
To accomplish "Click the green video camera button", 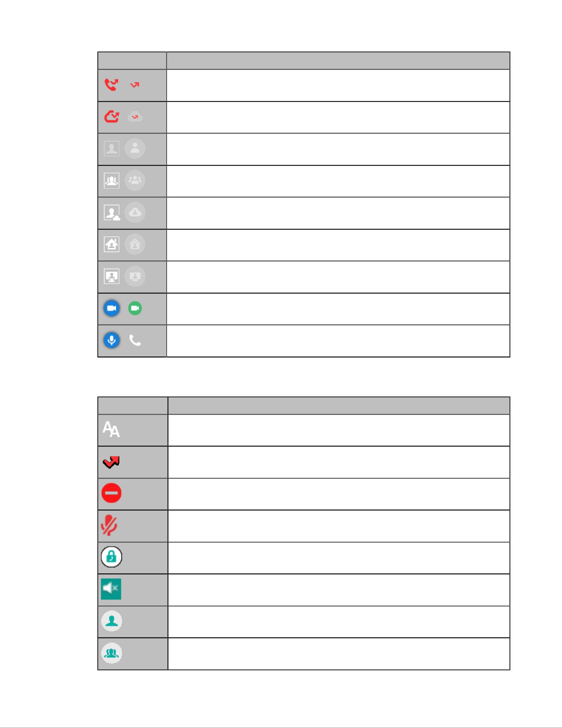I will [135, 308].
